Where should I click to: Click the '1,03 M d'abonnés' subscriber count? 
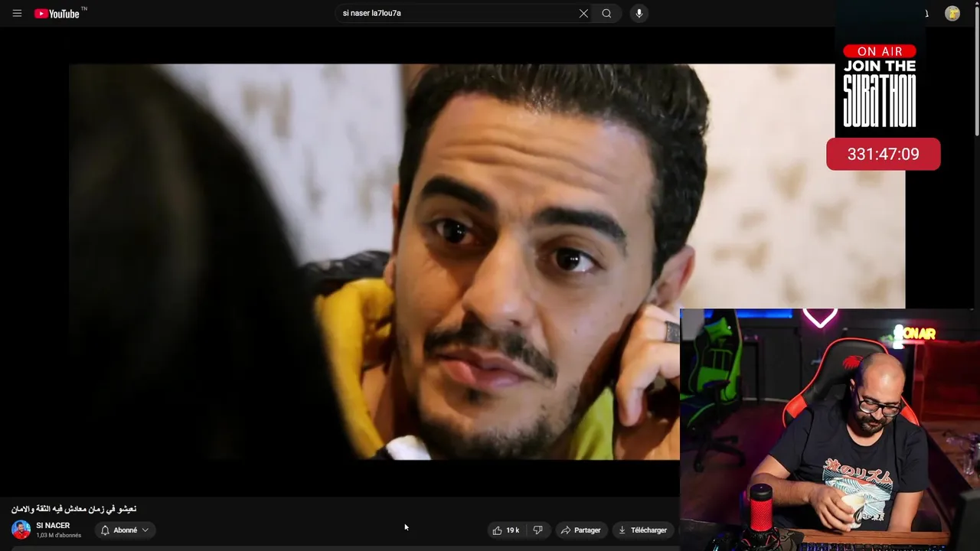point(58,535)
